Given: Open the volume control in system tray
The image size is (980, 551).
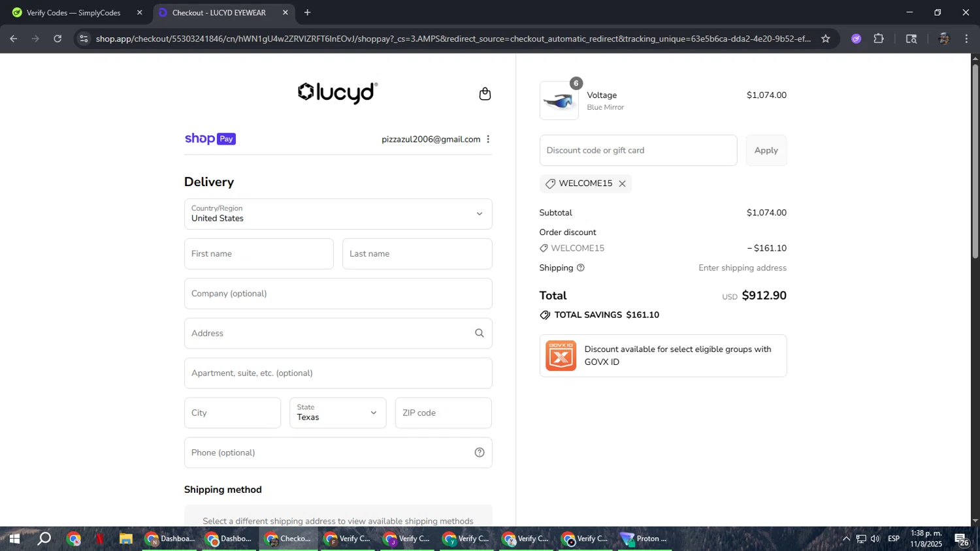Looking at the screenshot, I should [x=875, y=539].
